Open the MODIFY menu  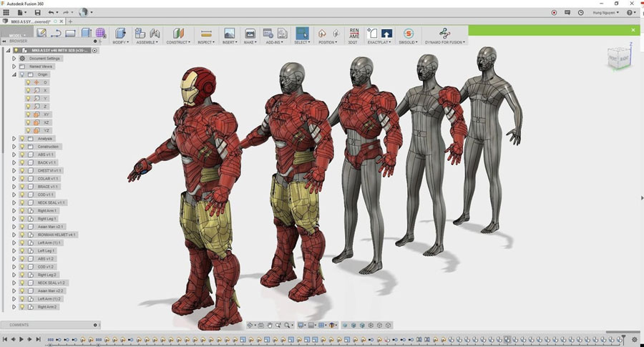pyautogui.click(x=121, y=42)
